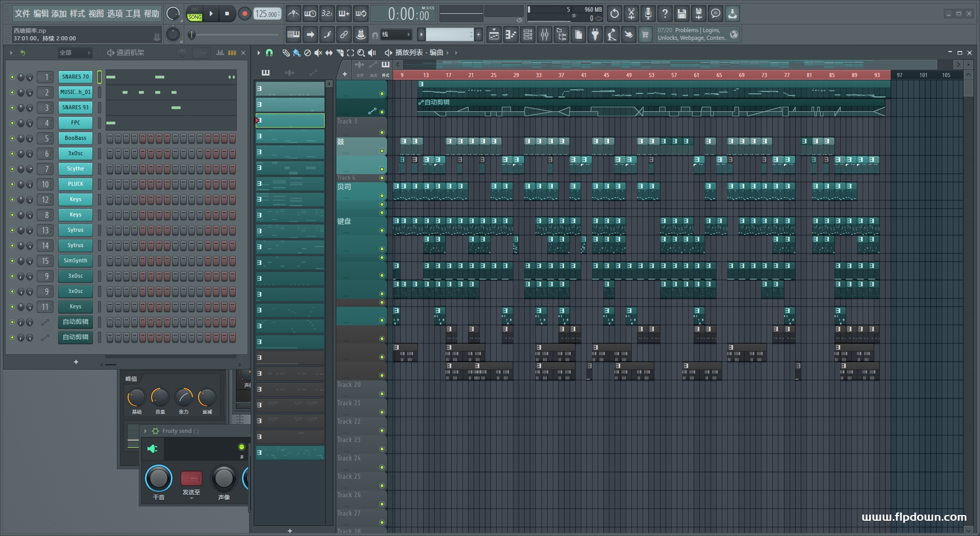This screenshot has width=980, height=536.
Task: Click the Undo history icon
Action: pos(615,14)
